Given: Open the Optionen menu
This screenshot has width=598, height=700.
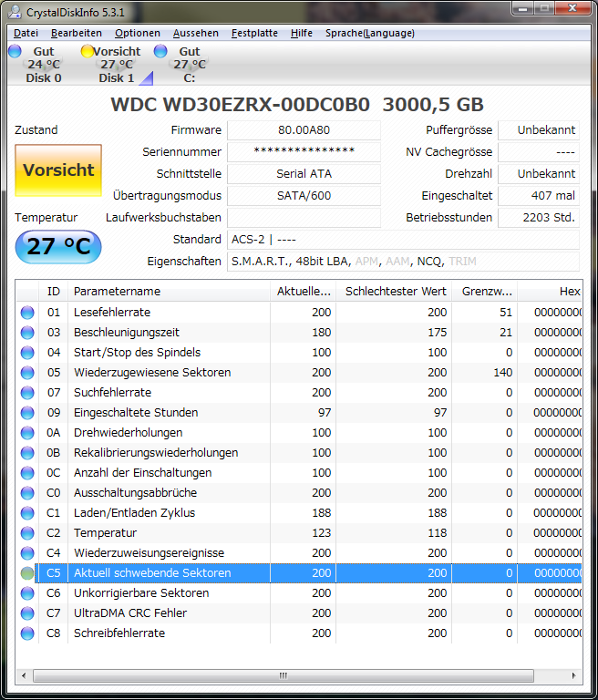Looking at the screenshot, I should coord(138,33).
